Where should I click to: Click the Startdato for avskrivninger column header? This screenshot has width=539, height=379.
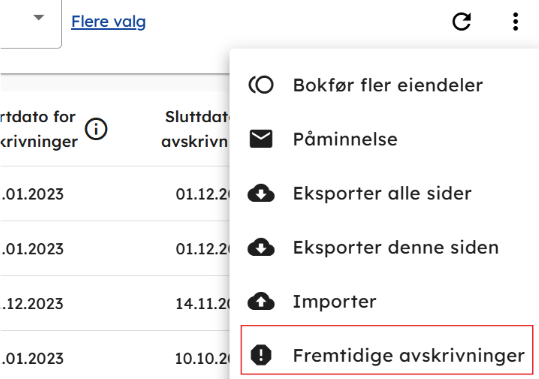38,129
